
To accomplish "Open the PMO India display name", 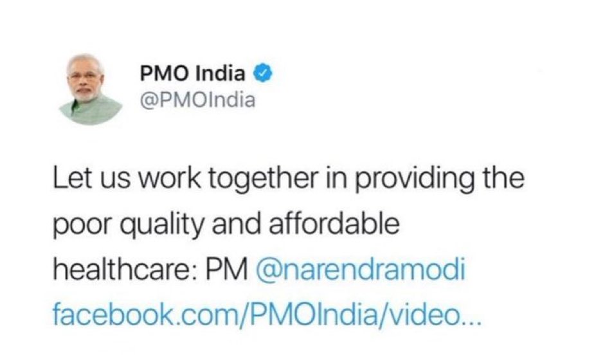I will (x=192, y=73).
